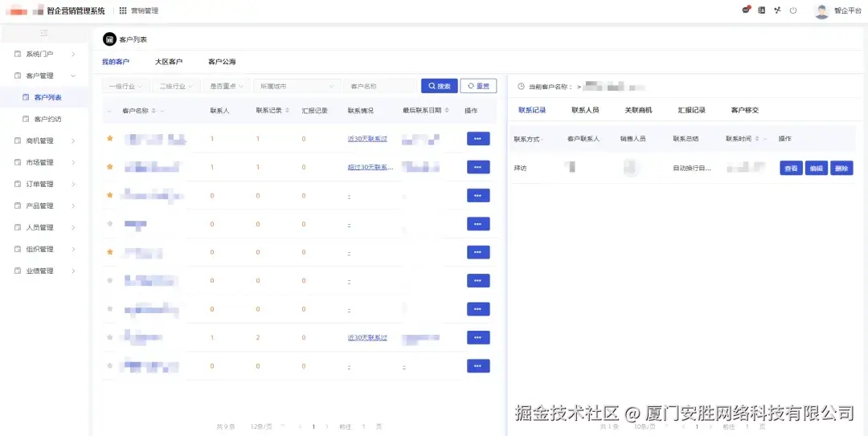
Task: Open the 10条/页 page size dropdown
Action: pos(650,426)
